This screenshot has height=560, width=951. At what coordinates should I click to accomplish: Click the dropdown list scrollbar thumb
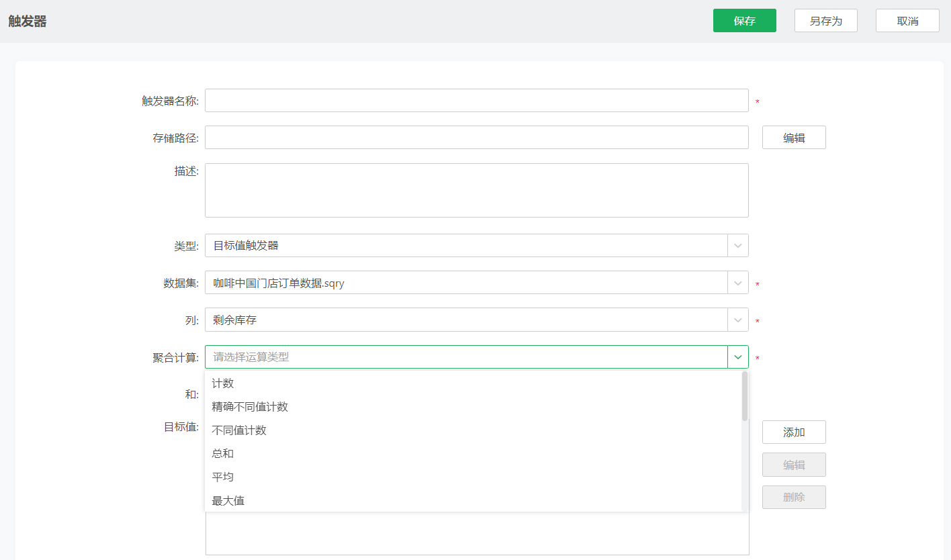coord(744,396)
